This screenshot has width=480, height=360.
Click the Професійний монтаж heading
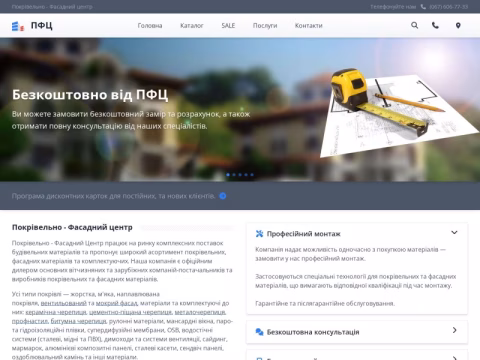tap(303, 234)
